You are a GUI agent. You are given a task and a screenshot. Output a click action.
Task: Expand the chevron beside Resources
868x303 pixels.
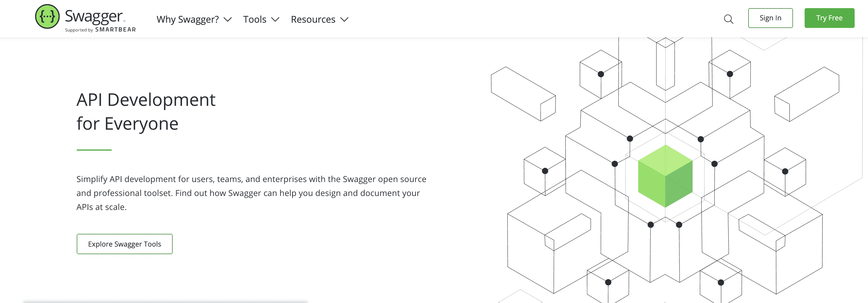click(344, 19)
